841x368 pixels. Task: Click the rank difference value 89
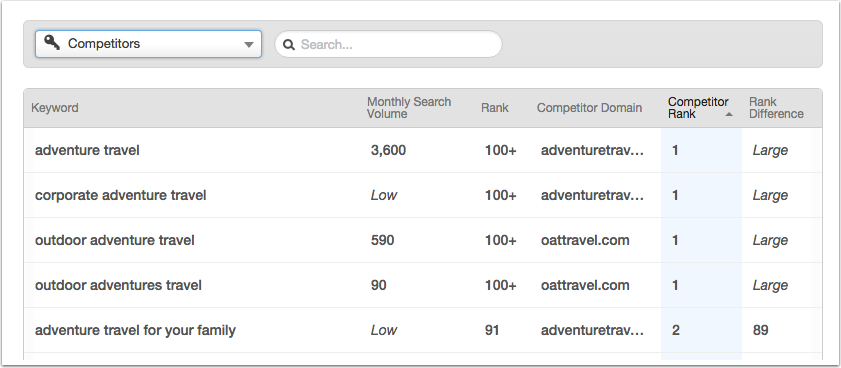coord(761,330)
